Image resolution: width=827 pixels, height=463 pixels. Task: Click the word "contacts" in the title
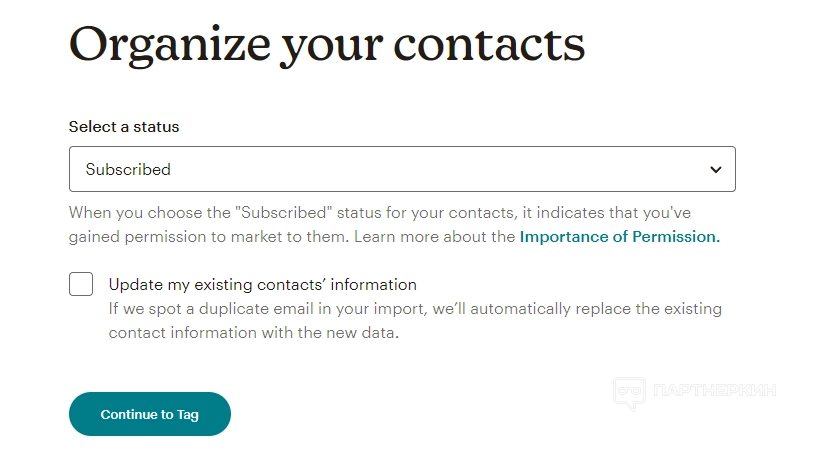point(488,44)
